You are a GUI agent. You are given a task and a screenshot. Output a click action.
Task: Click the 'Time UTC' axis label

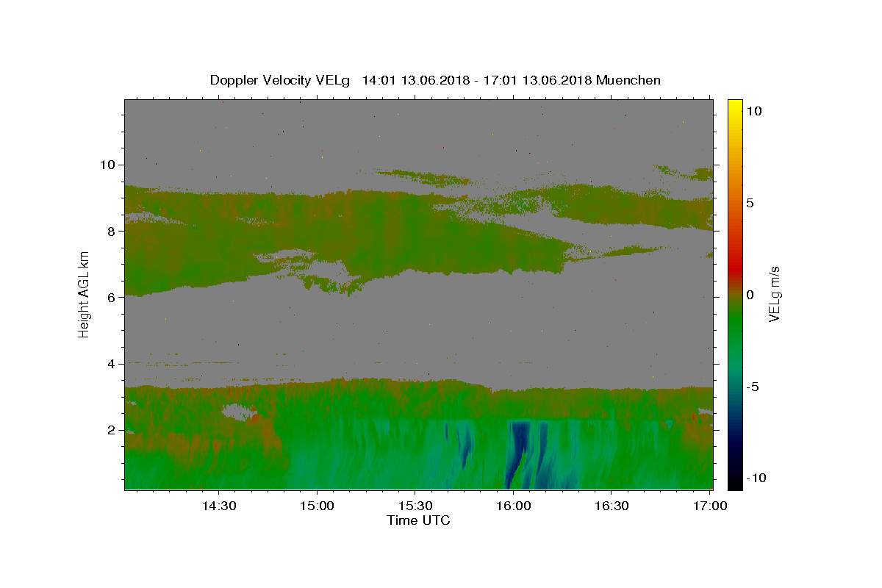(x=418, y=520)
